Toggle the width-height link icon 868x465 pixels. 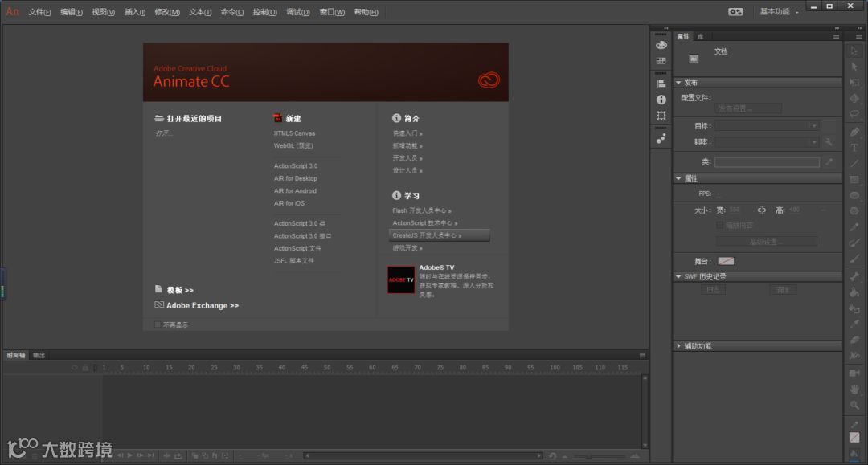[x=762, y=210]
